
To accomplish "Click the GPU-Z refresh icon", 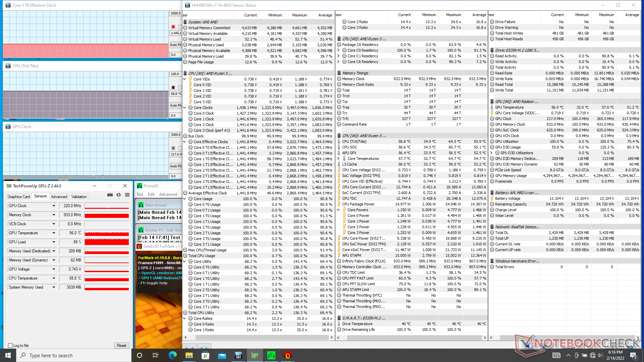I will tap(118, 195).
